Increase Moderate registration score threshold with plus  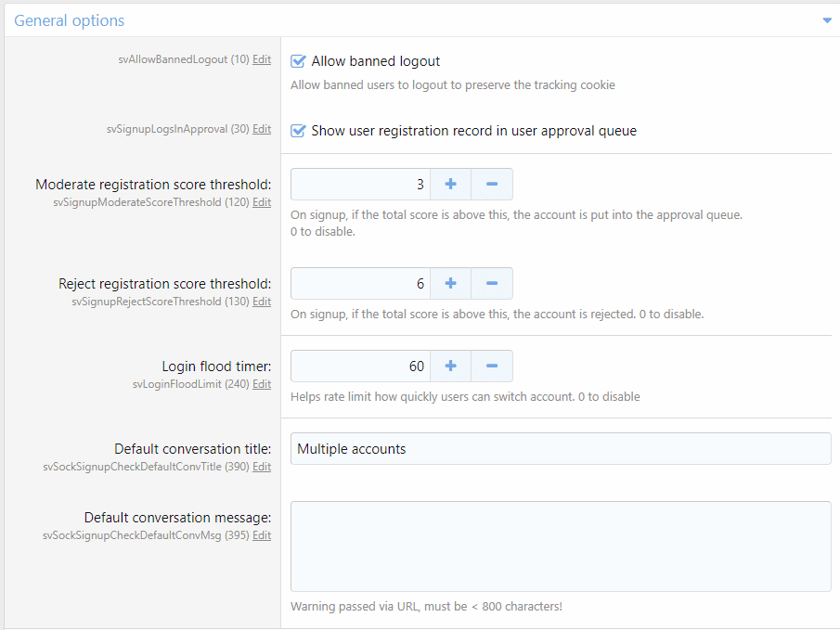click(450, 185)
